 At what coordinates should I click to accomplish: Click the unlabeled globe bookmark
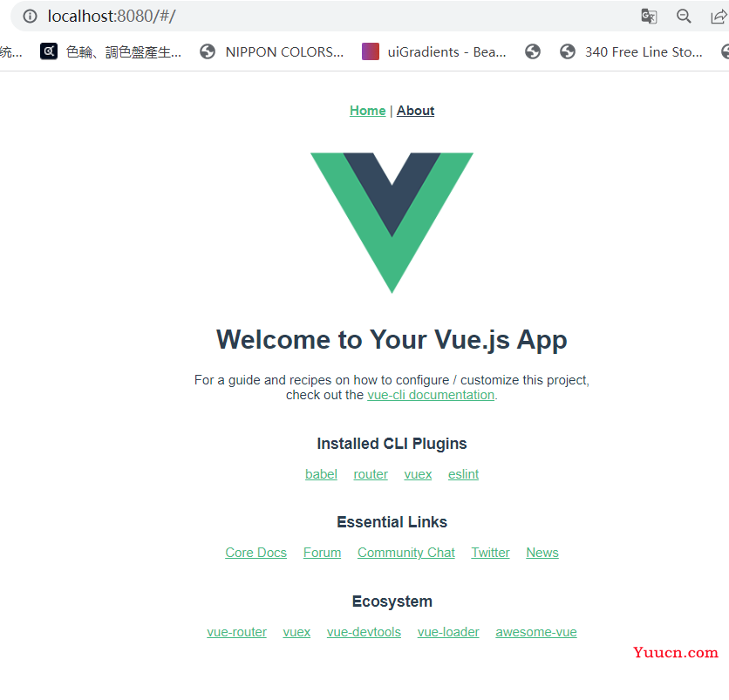click(533, 51)
